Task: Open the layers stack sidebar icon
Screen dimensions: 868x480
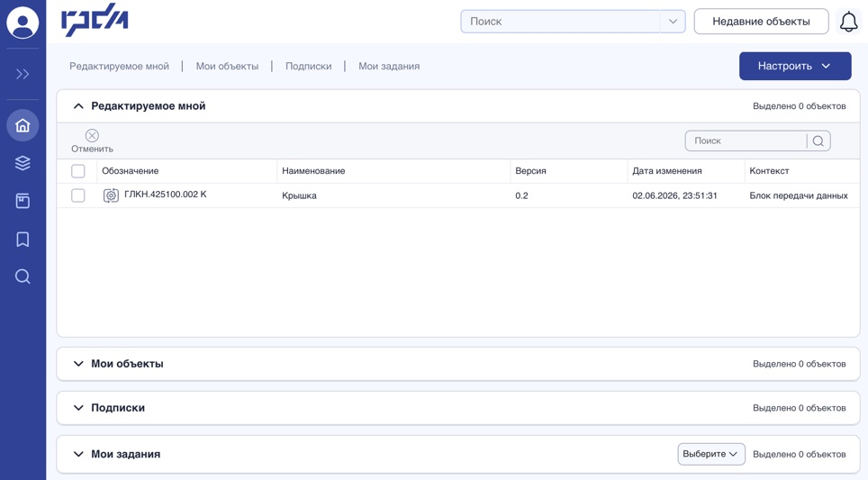Action: [x=23, y=163]
